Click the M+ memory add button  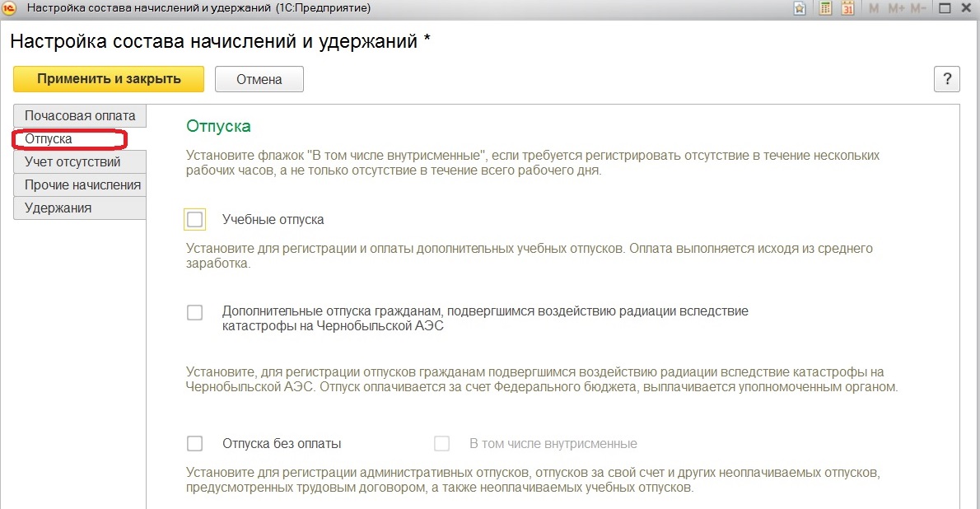pos(894,8)
